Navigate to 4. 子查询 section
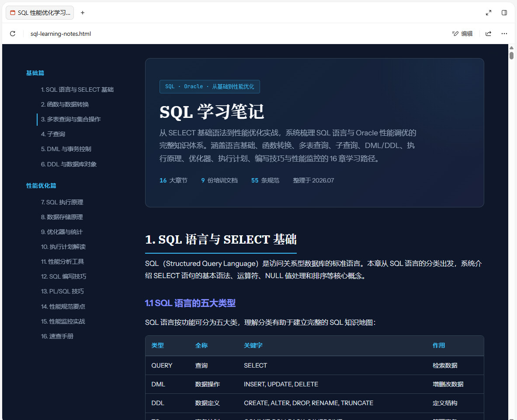The height and width of the screenshot is (420, 517). point(53,134)
